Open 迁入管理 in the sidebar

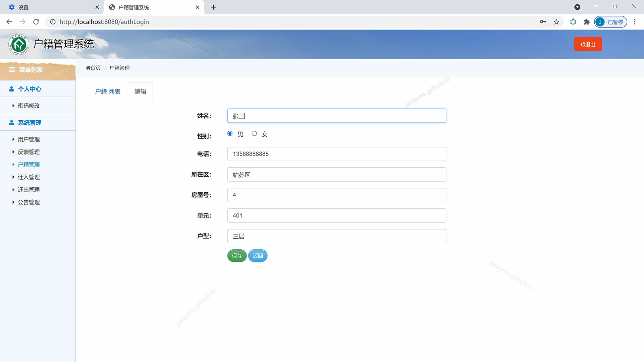tap(29, 177)
